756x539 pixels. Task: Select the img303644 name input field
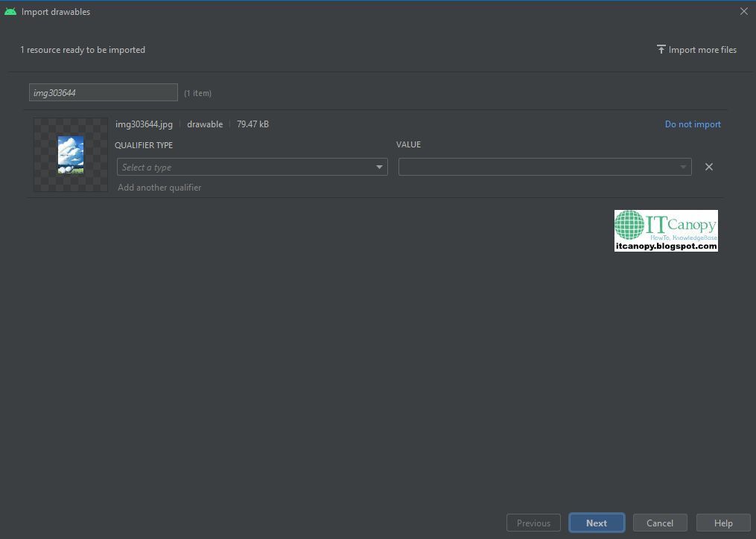tap(103, 92)
